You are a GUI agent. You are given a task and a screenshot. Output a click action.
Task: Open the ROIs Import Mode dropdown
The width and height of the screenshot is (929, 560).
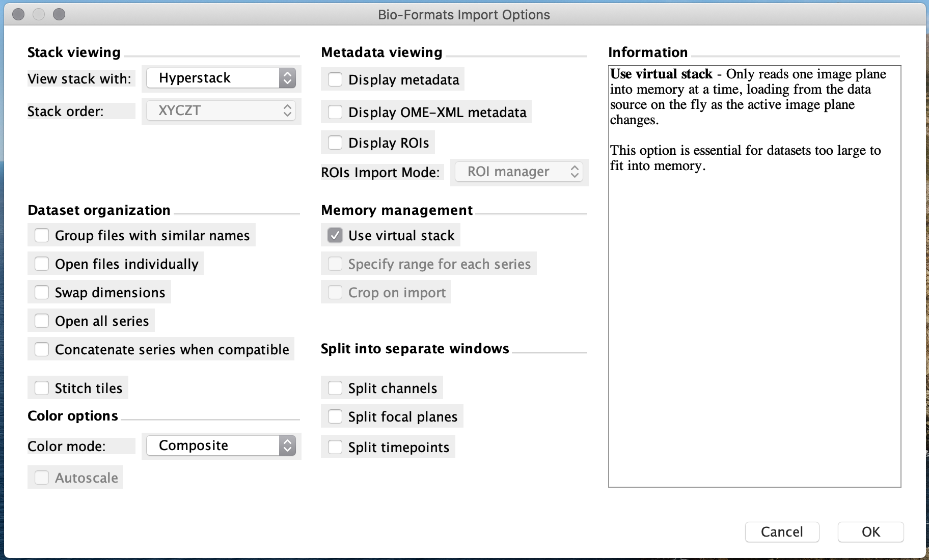519,172
